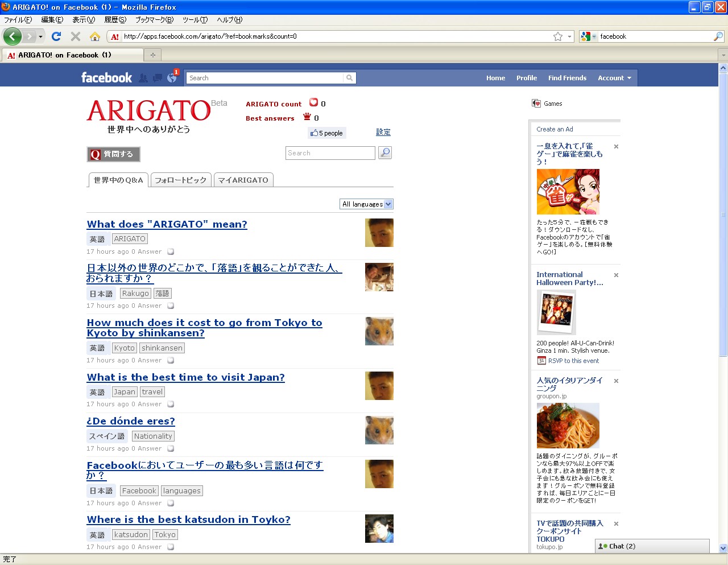Screen dimensions: 728x565
Task: Open the URL bar history dropdown
Action: pyautogui.click(x=570, y=36)
